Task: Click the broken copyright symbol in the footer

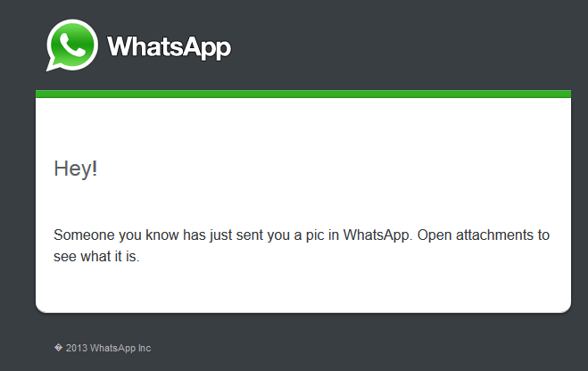Action: point(58,348)
